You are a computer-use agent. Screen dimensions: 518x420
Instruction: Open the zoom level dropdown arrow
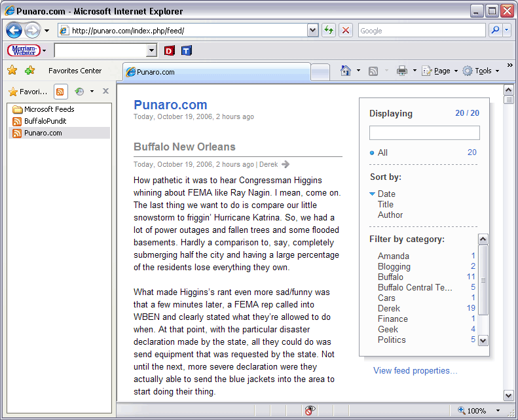pos(498,411)
